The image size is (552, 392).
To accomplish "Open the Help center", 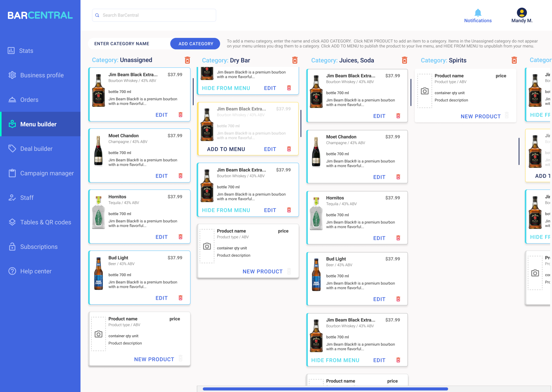I will pos(36,271).
